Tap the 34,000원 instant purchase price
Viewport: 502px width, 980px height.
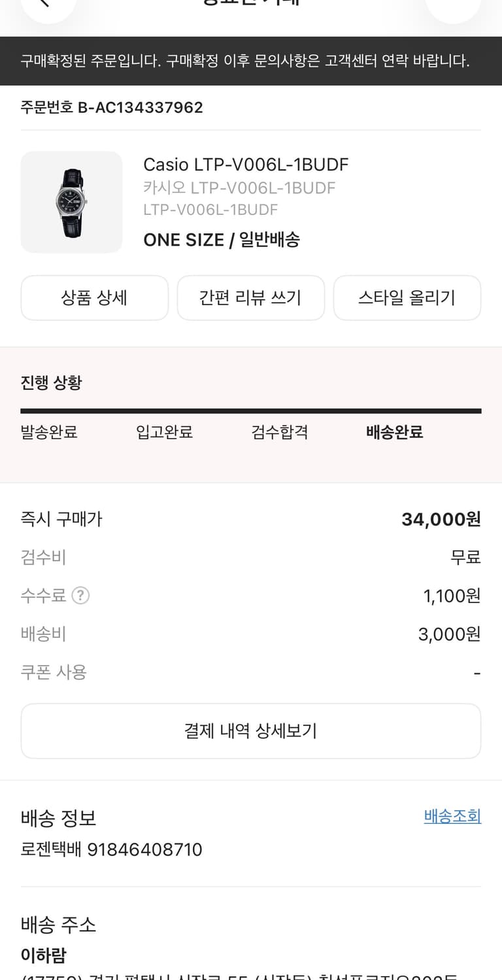[441, 519]
